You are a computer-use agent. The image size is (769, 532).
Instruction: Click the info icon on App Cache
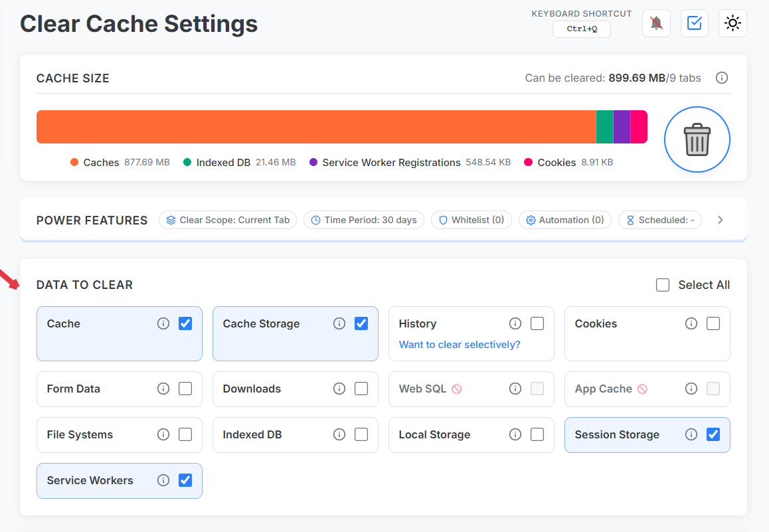click(691, 389)
